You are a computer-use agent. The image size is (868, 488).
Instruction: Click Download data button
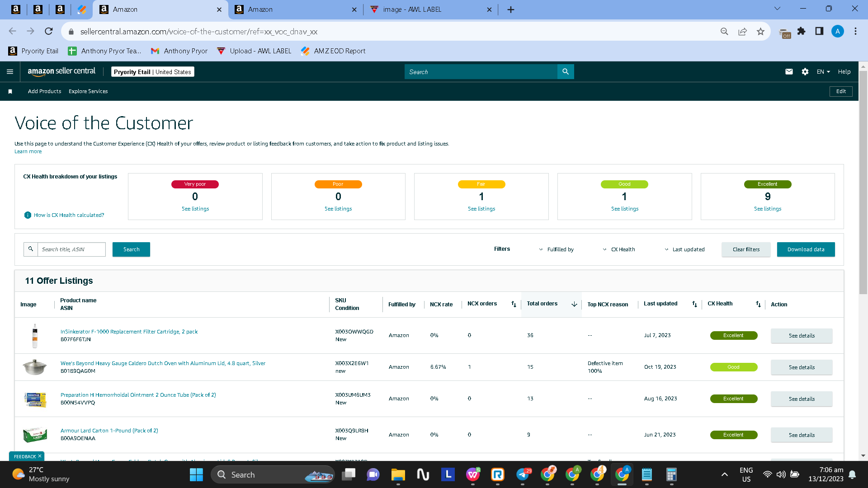tap(806, 249)
